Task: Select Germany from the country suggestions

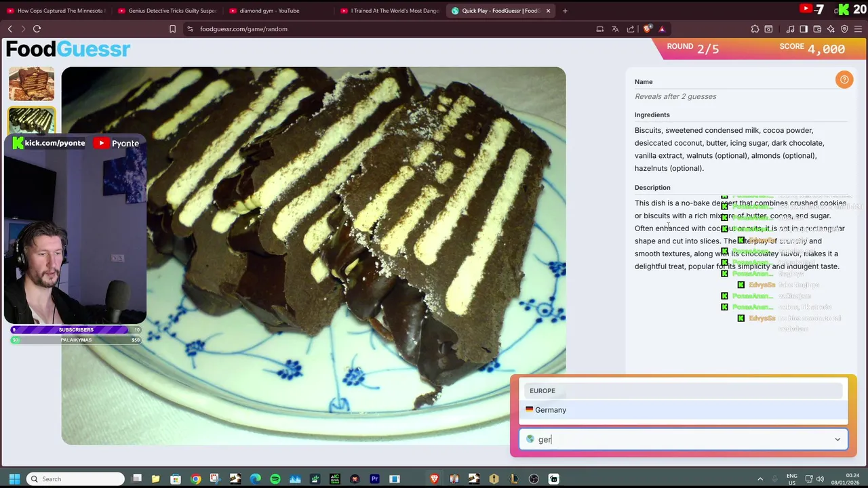Action: pos(683,410)
